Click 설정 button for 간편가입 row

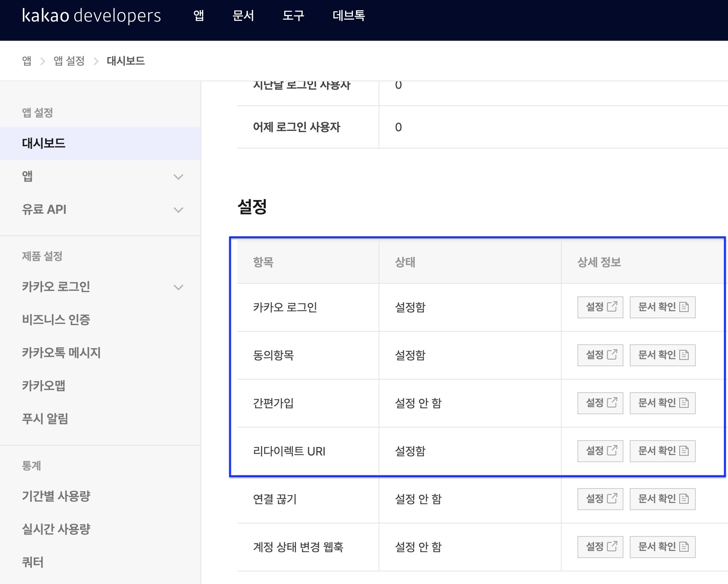600,403
